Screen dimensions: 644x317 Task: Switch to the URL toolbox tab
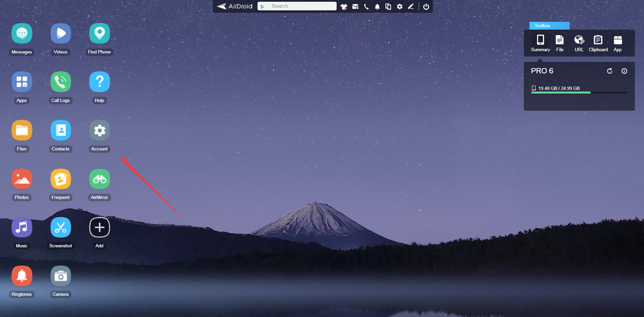click(x=579, y=43)
